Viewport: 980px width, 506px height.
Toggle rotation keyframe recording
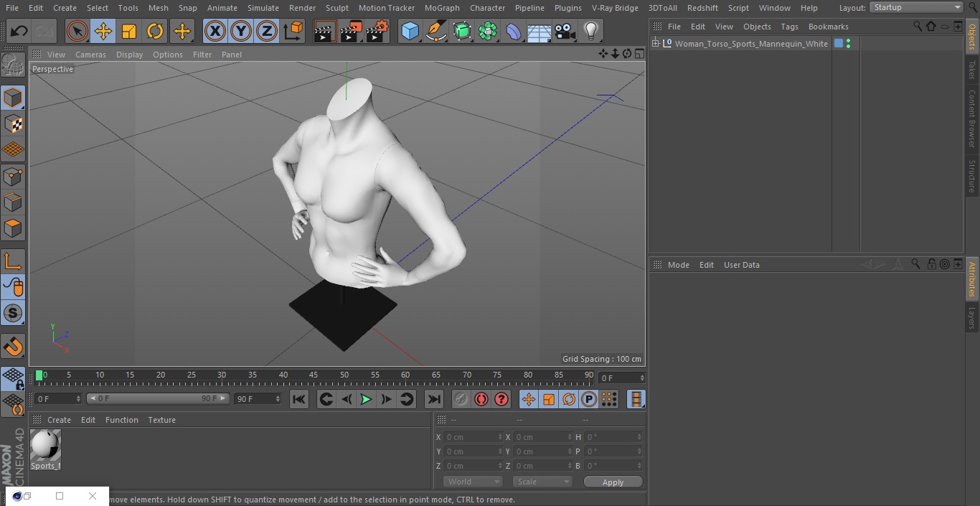(x=569, y=399)
